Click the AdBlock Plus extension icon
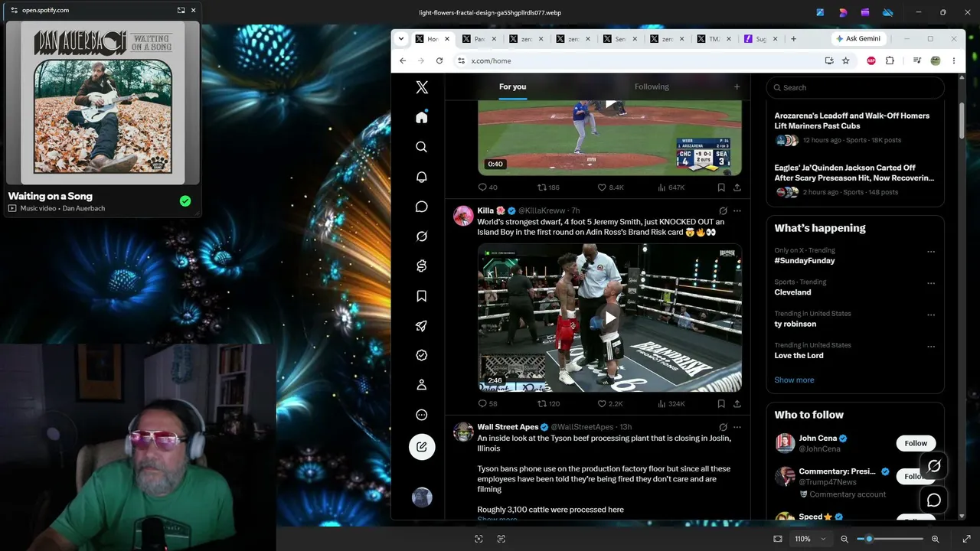Image resolution: width=980 pixels, height=551 pixels. [x=871, y=60]
